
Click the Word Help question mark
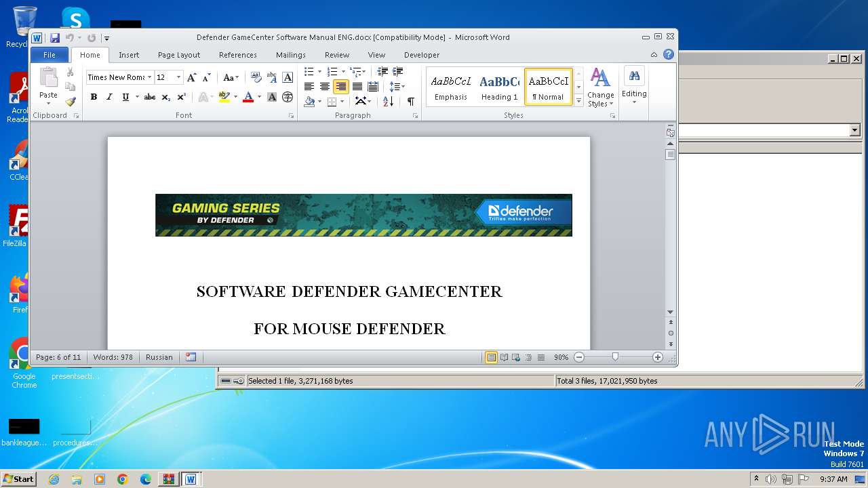tap(669, 55)
